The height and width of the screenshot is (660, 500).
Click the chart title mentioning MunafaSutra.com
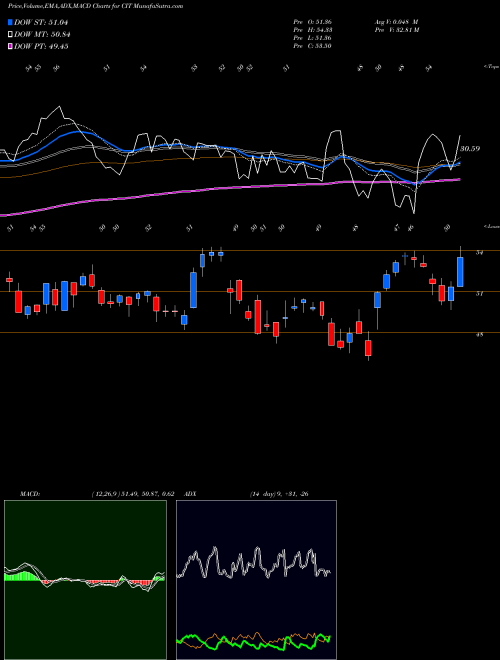pos(95,7)
